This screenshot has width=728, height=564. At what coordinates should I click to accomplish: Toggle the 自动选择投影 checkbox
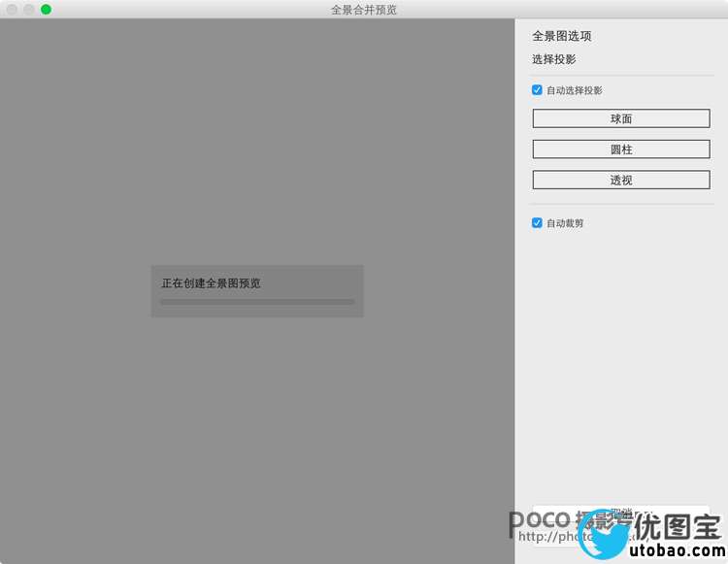click(x=537, y=90)
